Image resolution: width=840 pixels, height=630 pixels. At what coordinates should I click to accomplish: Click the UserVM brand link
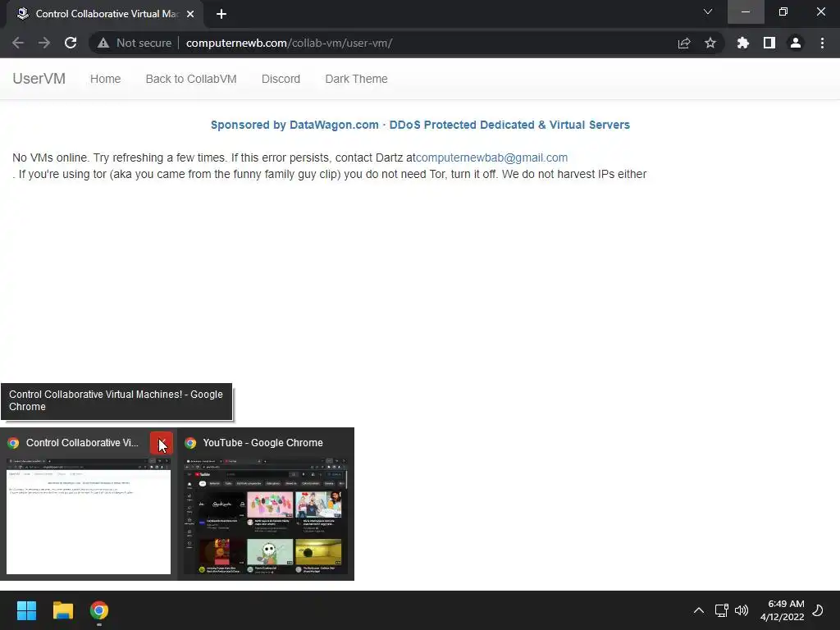39,79
